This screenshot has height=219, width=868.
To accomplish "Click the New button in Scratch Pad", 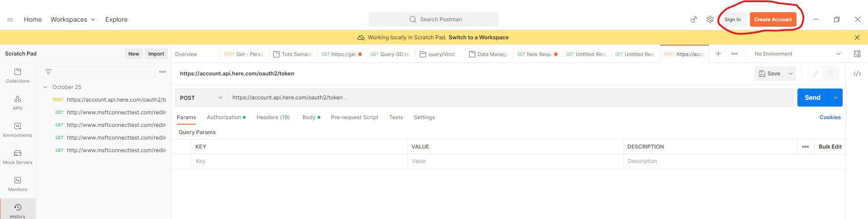I will (x=133, y=54).
